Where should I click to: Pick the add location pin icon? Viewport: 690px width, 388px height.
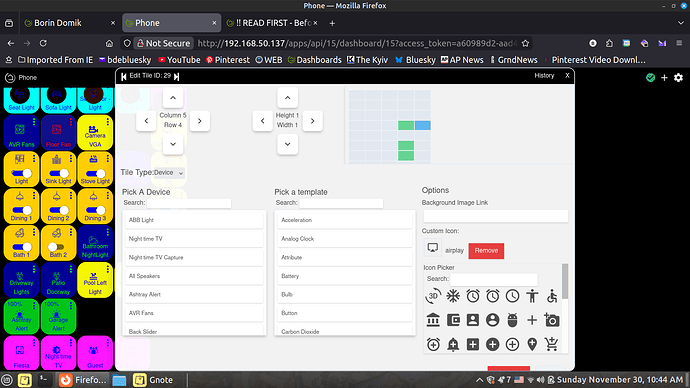532,344
